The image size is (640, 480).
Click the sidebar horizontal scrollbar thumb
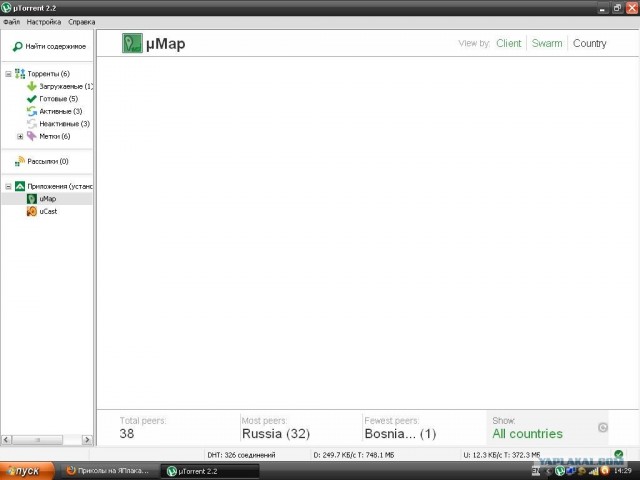pyautogui.click(x=38, y=440)
